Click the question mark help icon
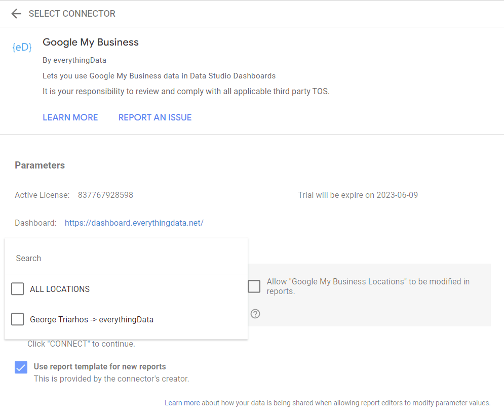This screenshot has height=420, width=504. 255,314
